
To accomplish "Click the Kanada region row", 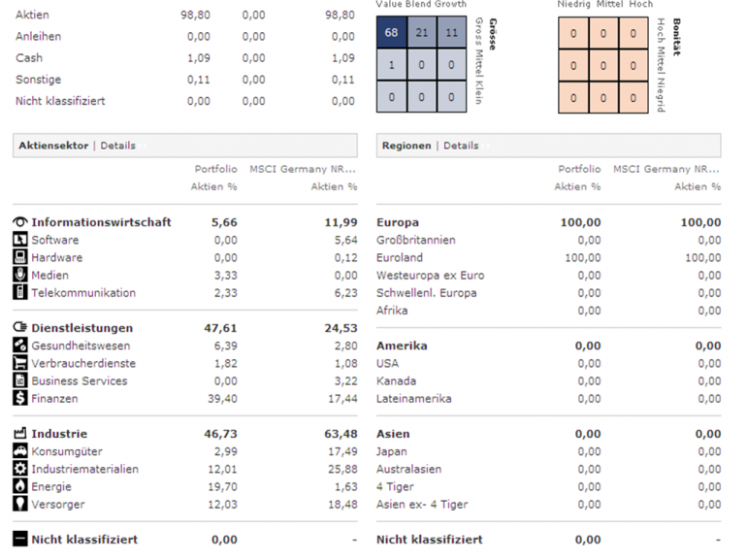I will [548, 380].
